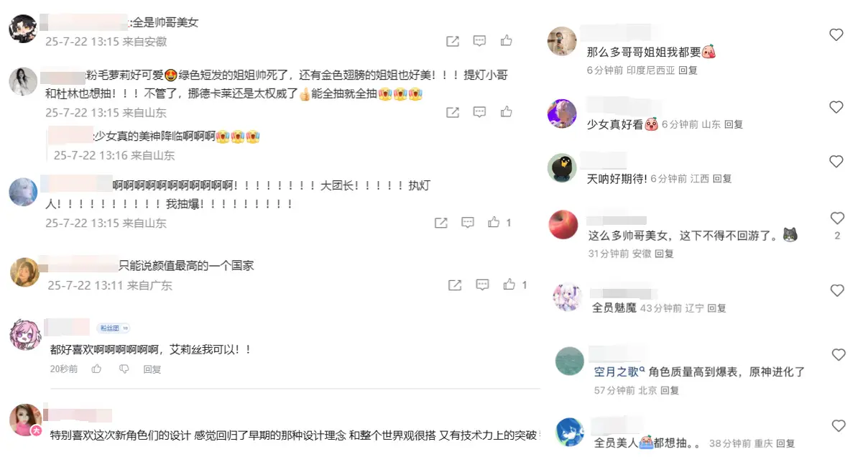Open replies on the 粉毛萝莉好可爱 comment

(480, 112)
